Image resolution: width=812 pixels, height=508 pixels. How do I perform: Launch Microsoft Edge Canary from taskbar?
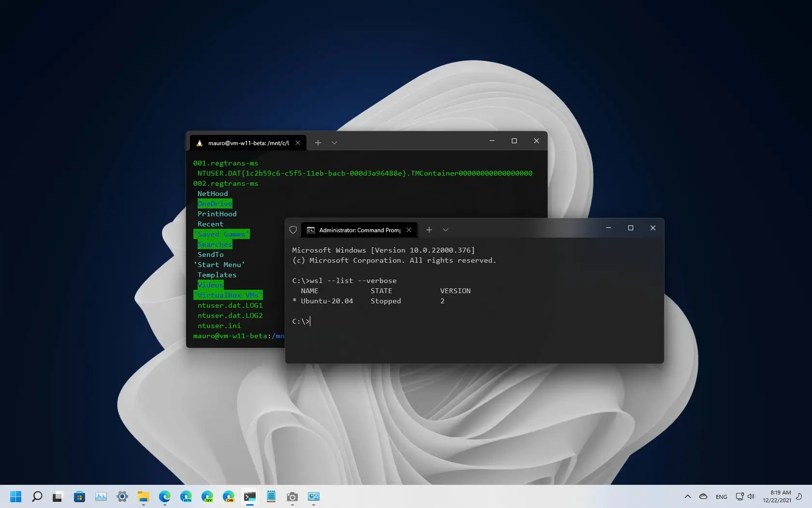(x=229, y=496)
